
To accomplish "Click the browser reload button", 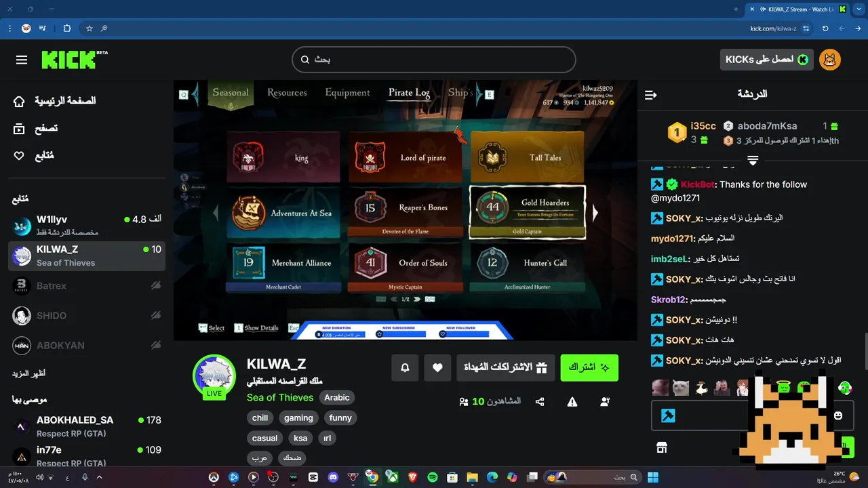I will [825, 28].
